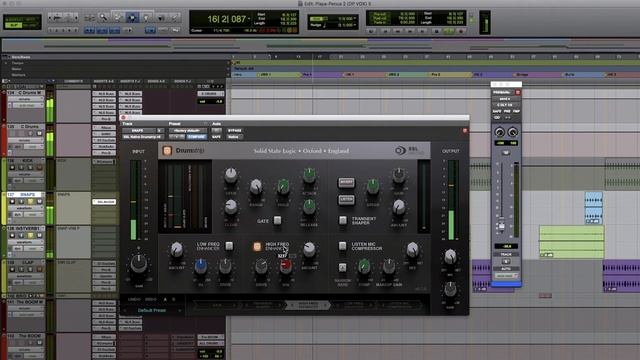Click Undo in the Drumstrip footer
This screenshot has height=360, width=640.
(x=134, y=300)
